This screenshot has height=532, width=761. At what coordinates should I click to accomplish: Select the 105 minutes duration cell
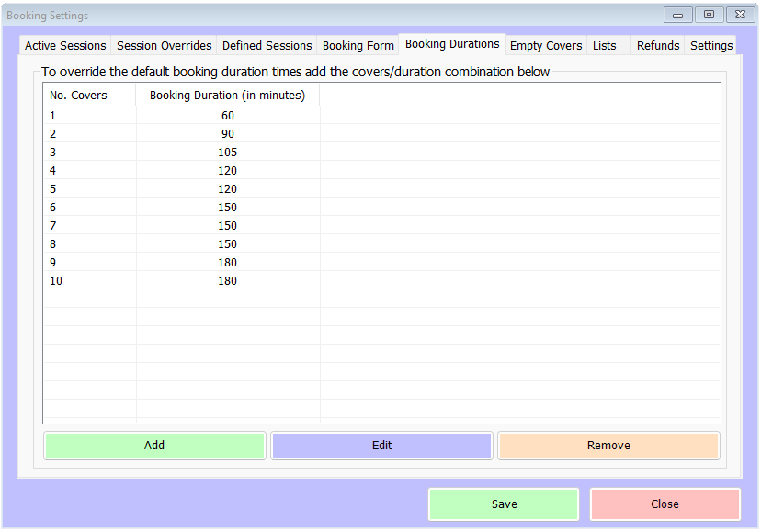point(227,153)
